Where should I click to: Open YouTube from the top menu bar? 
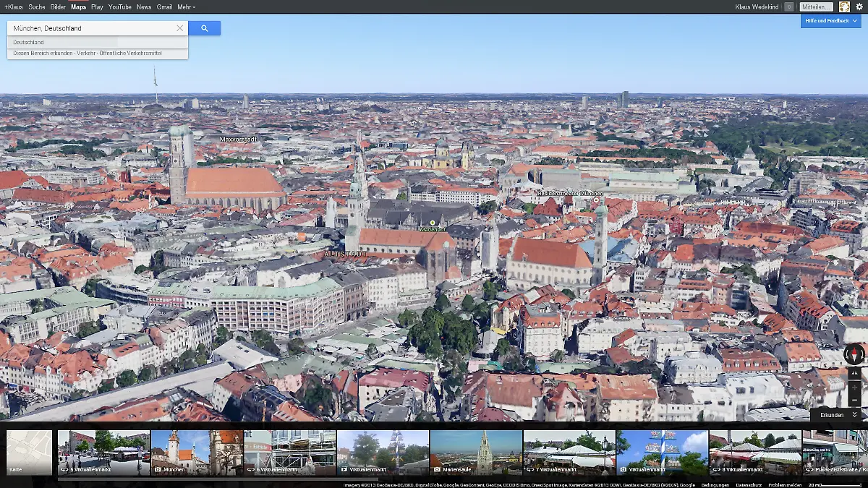click(119, 7)
